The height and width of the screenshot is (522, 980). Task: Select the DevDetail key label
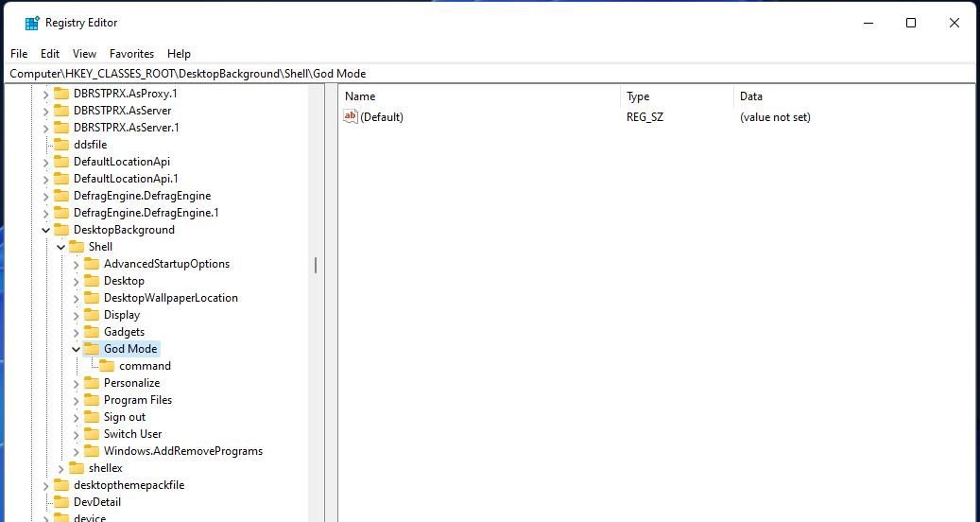click(x=97, y=501)
